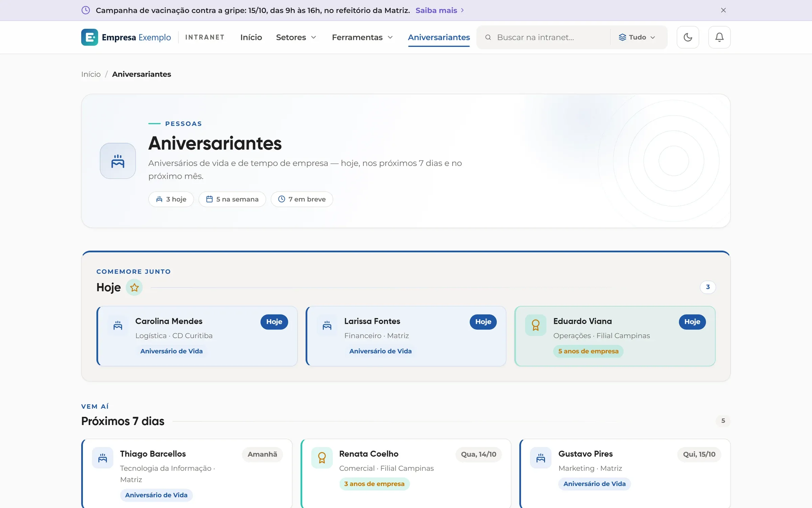Click the Amanhã date badge

click(x=262, y=454)
